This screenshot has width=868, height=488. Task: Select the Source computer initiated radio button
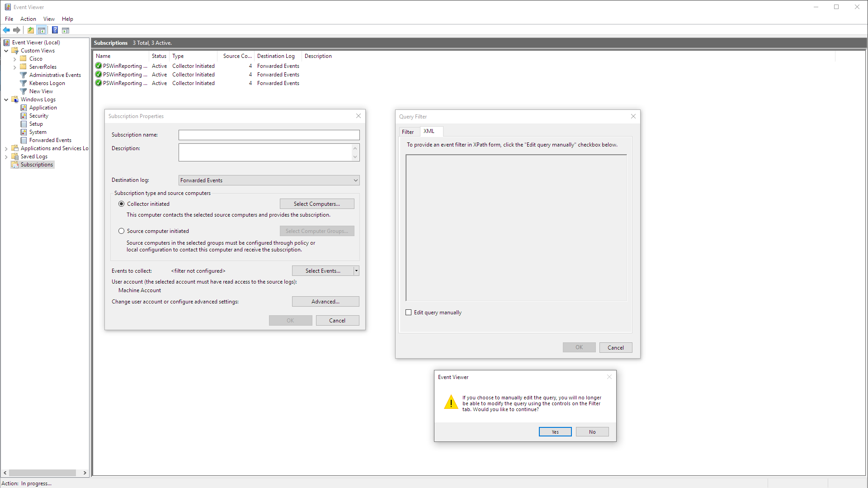121,231
